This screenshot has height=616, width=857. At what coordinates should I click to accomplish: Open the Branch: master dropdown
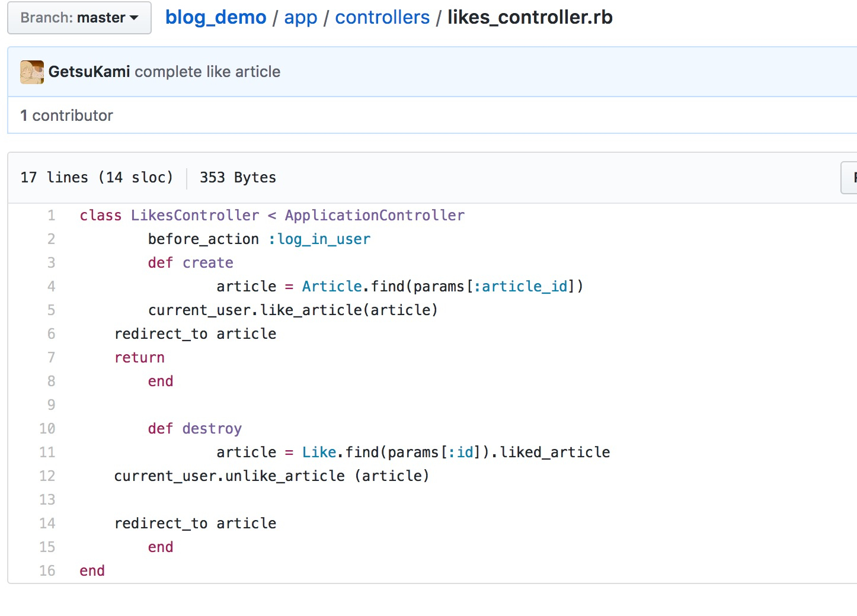click(x=79, y=18)
